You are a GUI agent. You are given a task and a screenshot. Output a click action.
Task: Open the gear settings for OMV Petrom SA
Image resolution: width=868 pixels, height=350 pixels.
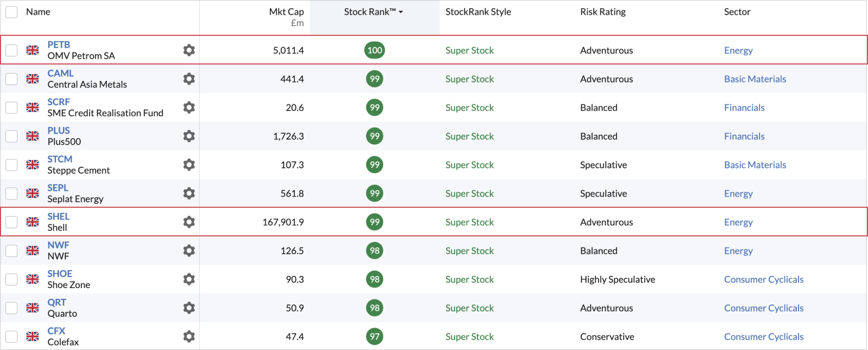point(189,50)
